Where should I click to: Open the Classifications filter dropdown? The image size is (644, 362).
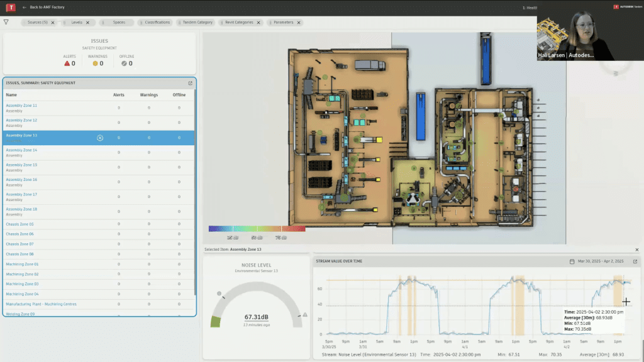157,23
